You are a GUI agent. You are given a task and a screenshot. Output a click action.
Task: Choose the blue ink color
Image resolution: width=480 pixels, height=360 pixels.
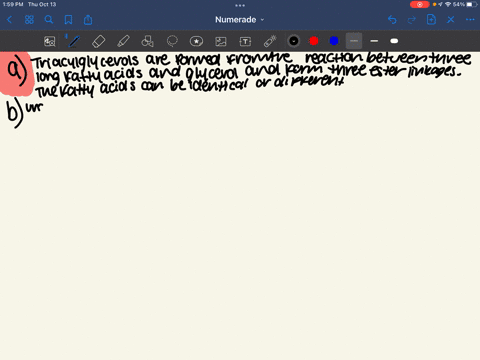(x=334, y=41)
